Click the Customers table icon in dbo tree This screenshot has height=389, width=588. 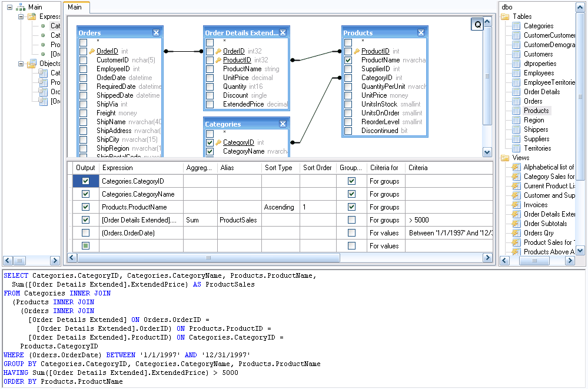[516, 54]
